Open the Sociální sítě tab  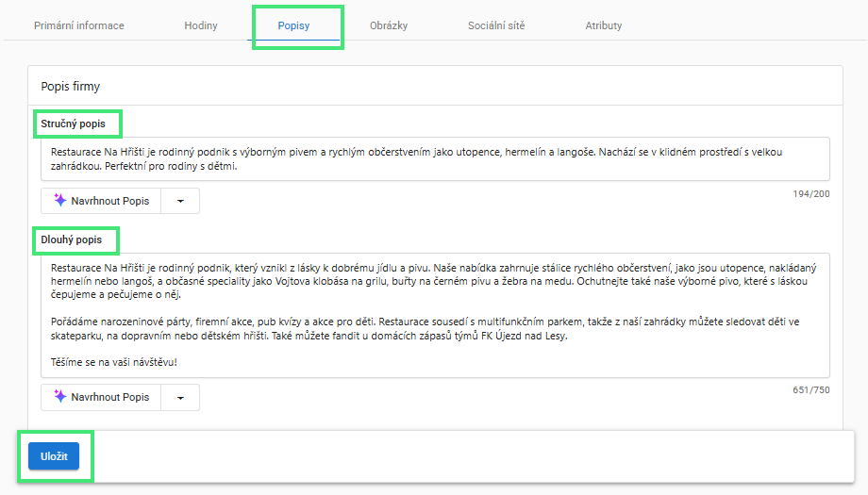coord(496,25)
